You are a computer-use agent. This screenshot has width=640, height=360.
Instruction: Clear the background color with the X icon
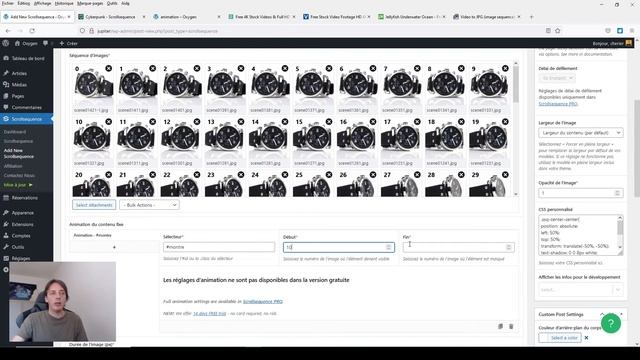[587, 338]
